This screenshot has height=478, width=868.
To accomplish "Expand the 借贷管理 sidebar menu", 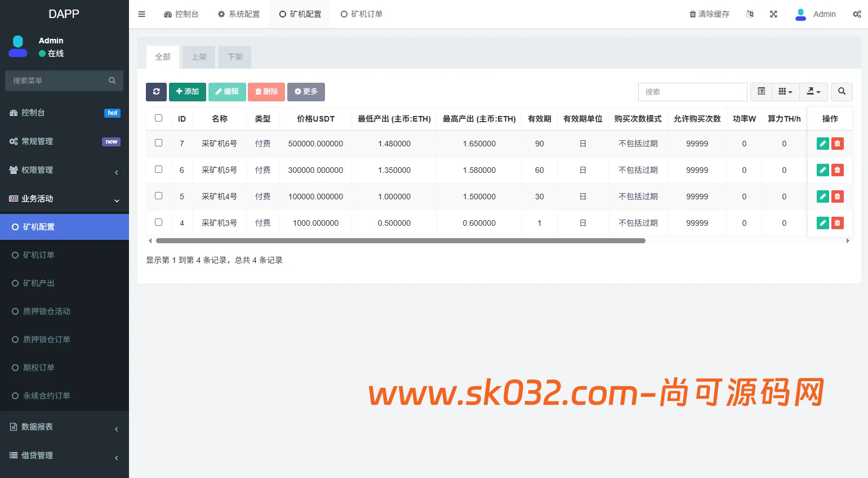I will pyautogui.click(x=64, y=455).
